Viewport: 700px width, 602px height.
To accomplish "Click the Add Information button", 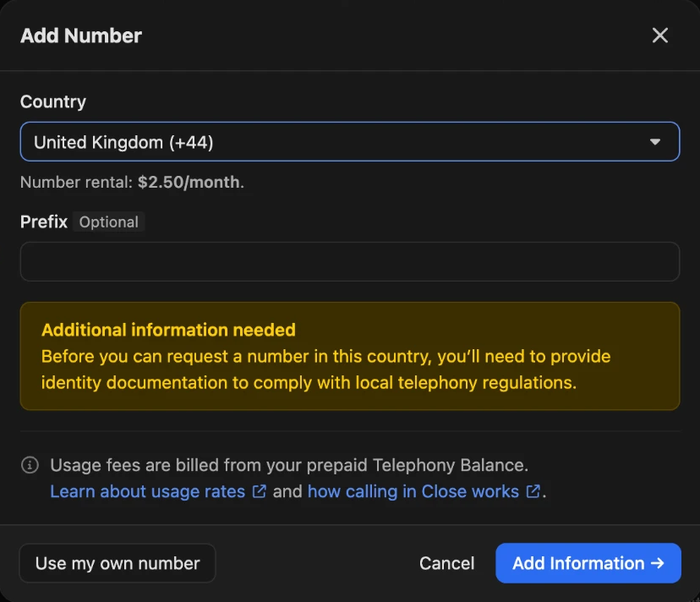I will click(x=588, y=563).
